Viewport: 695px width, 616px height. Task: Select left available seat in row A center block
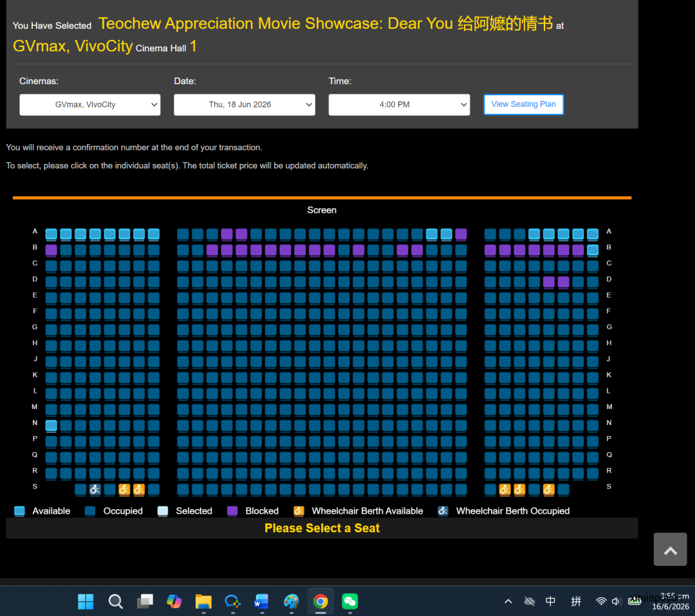[x=432, y=234]
